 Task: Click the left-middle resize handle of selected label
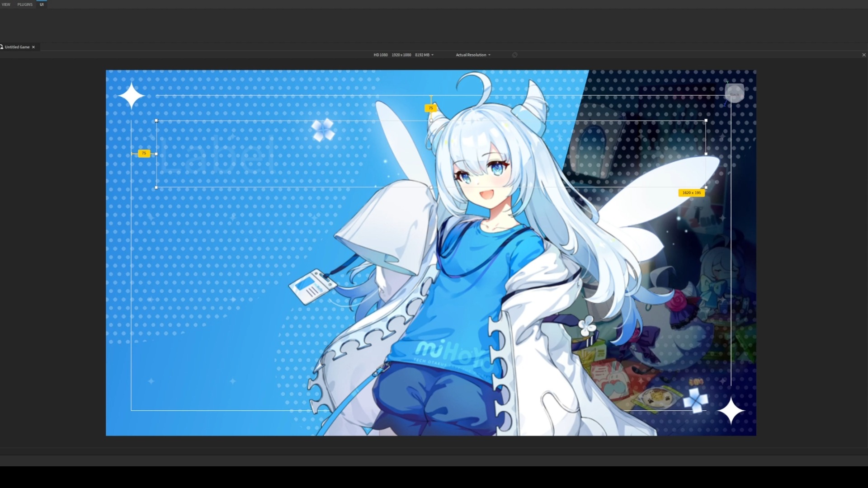tap(156, 154)
